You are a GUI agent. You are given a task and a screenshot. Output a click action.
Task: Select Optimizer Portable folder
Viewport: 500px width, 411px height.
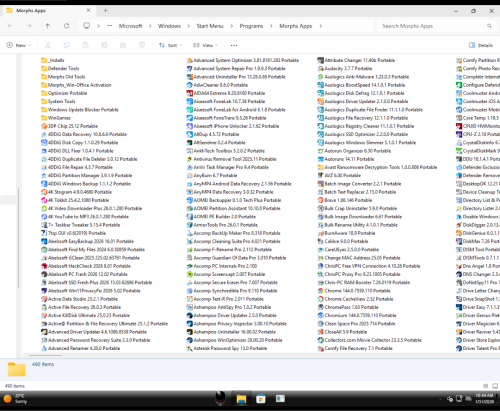[64, 93]
